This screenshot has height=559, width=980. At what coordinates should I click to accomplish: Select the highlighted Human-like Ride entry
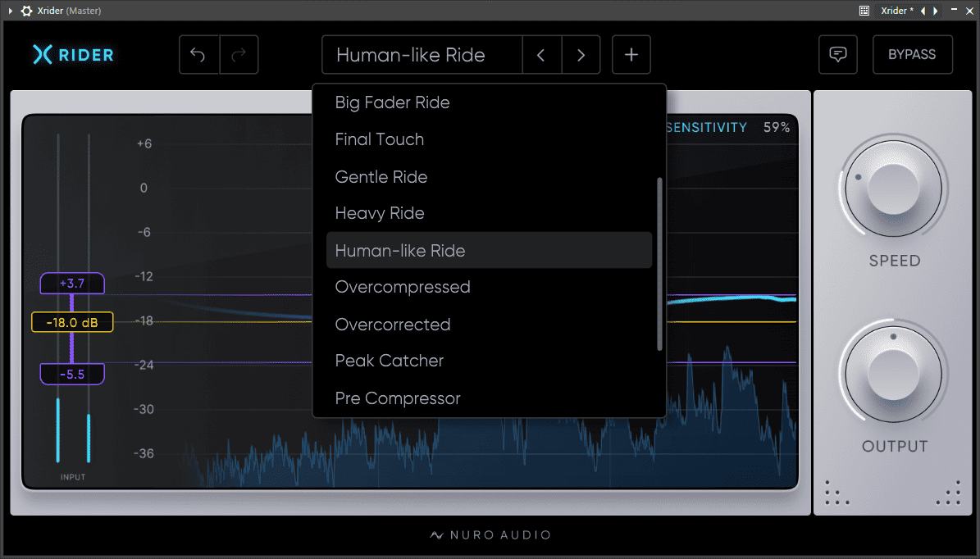[489, 251]
